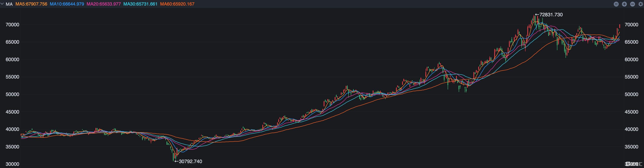Click the 30000 label on left axis
The width and height of the screenshot is (644, 168).
(x=12, y=164)
